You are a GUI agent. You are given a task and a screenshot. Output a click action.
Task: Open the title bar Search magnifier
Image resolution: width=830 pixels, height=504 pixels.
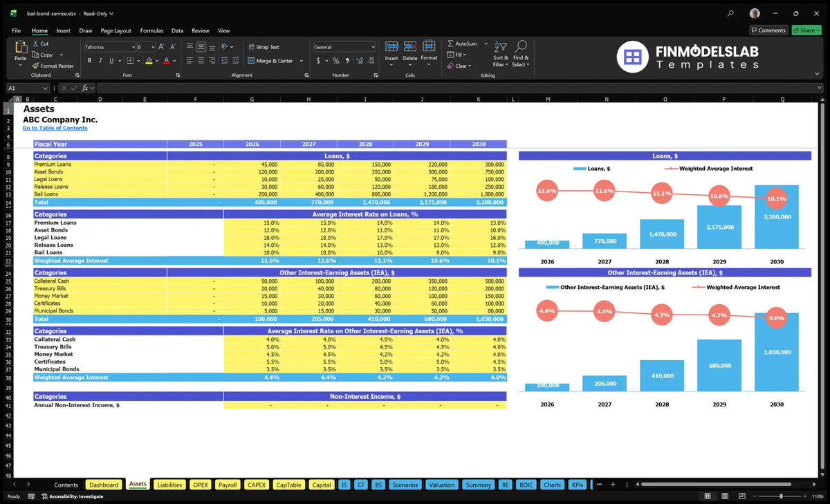[731, 13]
